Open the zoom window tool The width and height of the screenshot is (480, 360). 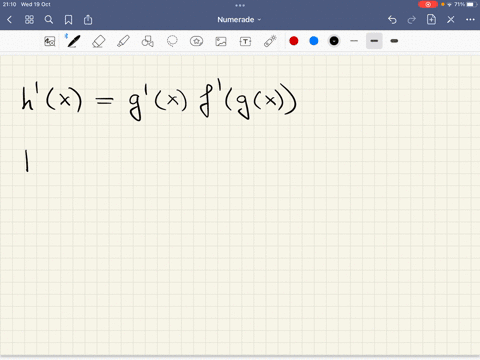point(50,41)
